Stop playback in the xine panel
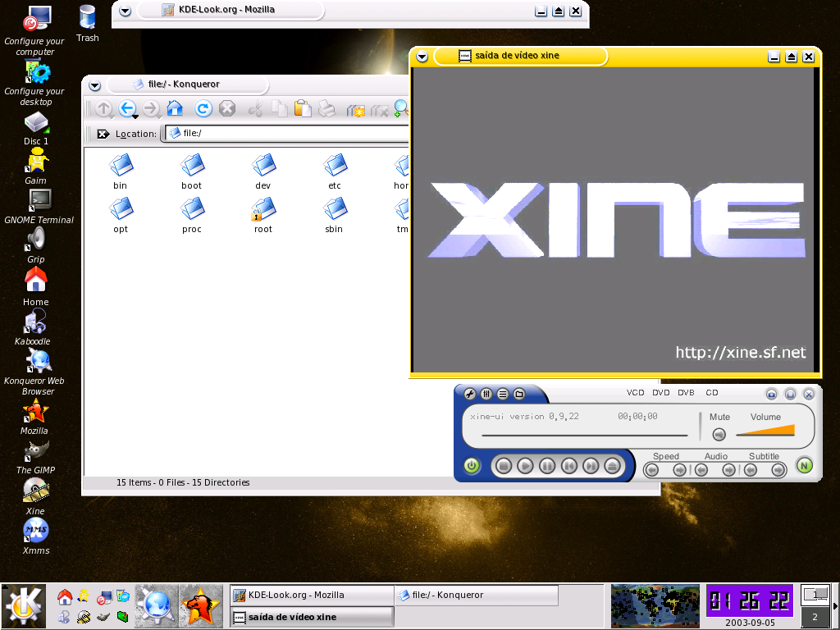840x630 pixels. pos(503,466)
